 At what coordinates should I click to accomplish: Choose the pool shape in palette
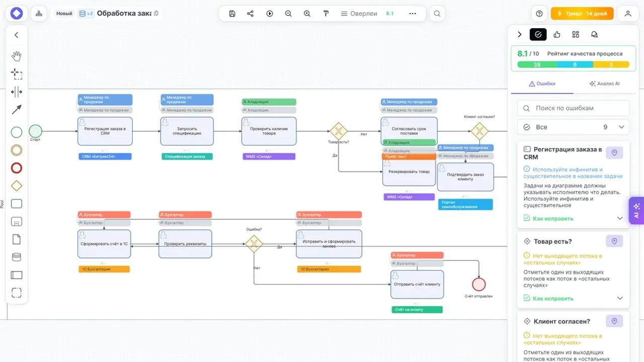click(x=17, y=275)
